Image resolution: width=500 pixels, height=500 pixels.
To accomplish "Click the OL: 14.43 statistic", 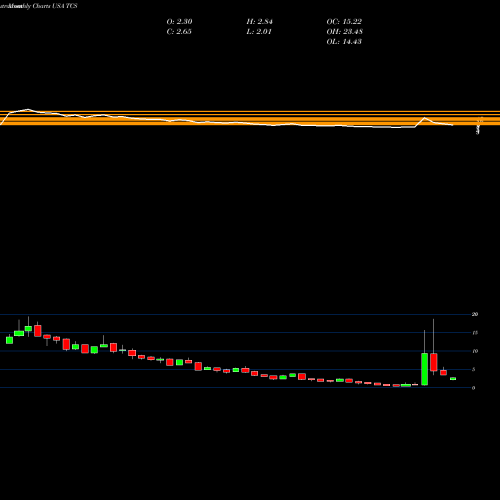I will coord(344,42).
